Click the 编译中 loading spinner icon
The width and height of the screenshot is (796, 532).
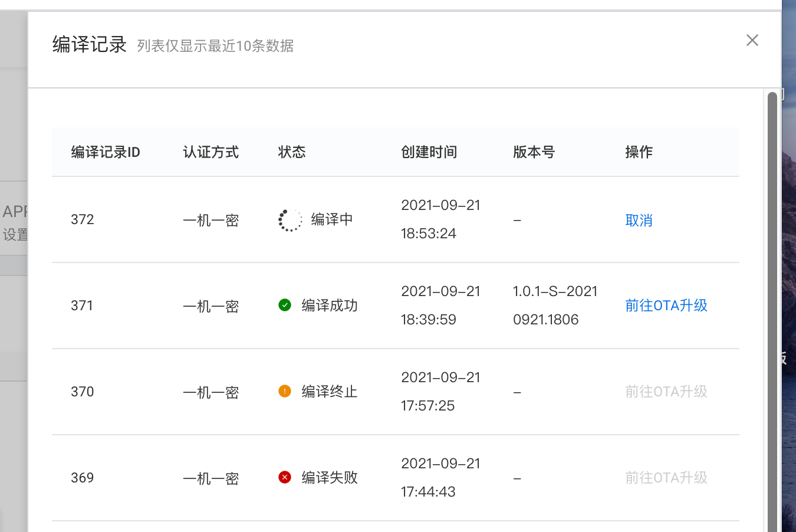pos(290,220)
